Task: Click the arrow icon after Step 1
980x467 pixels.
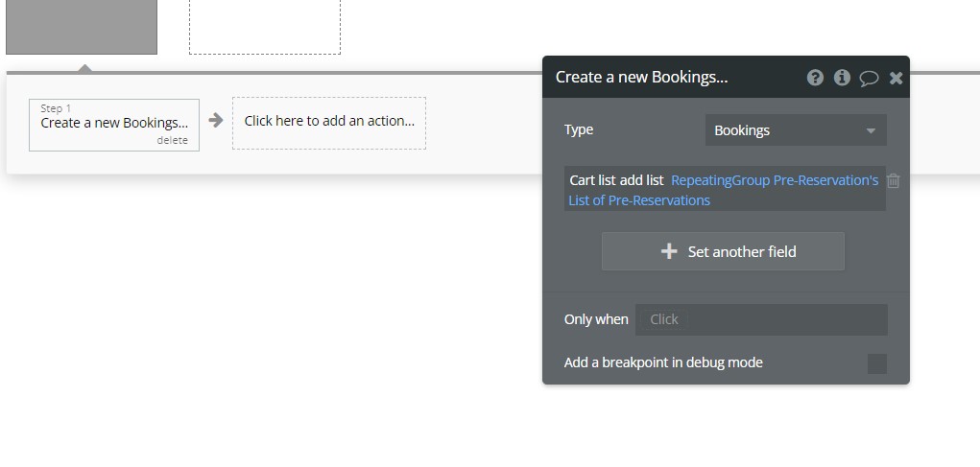Action: [216, 121]
